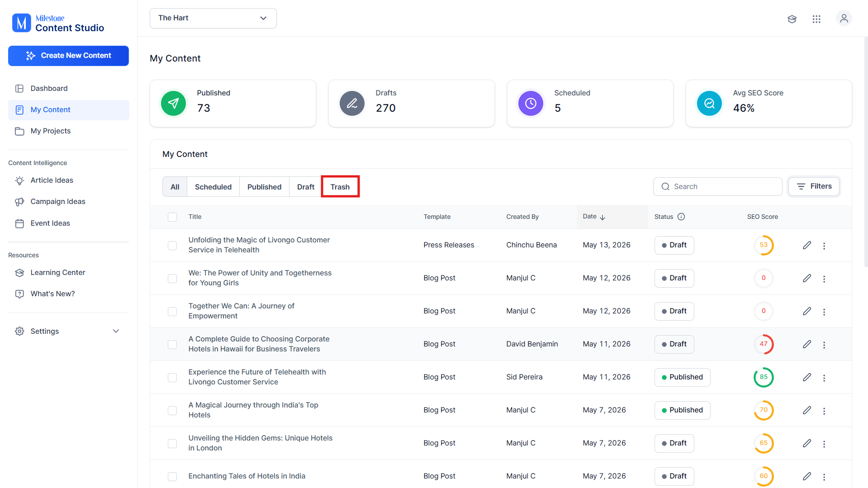
Task: Check Experience the Future of Telehealth row
Action: 172,378
